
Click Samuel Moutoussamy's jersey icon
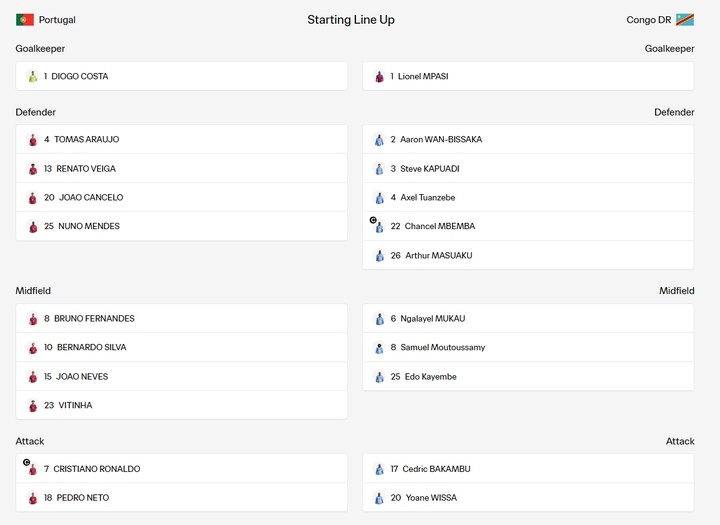click(x=379, y=348)
